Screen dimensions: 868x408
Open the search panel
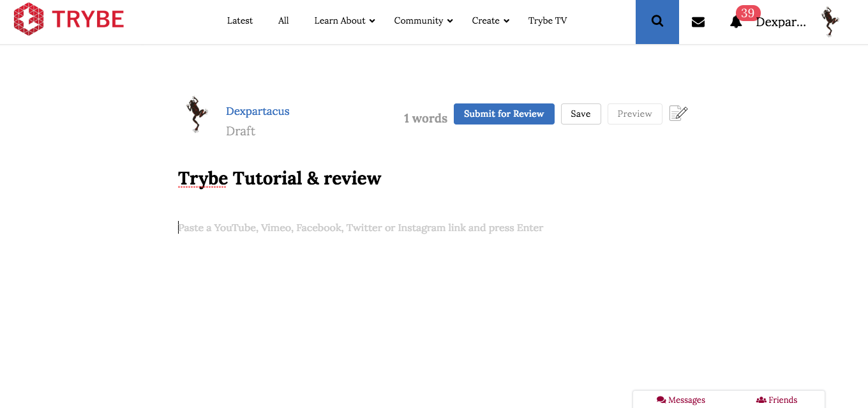point(657,22)
